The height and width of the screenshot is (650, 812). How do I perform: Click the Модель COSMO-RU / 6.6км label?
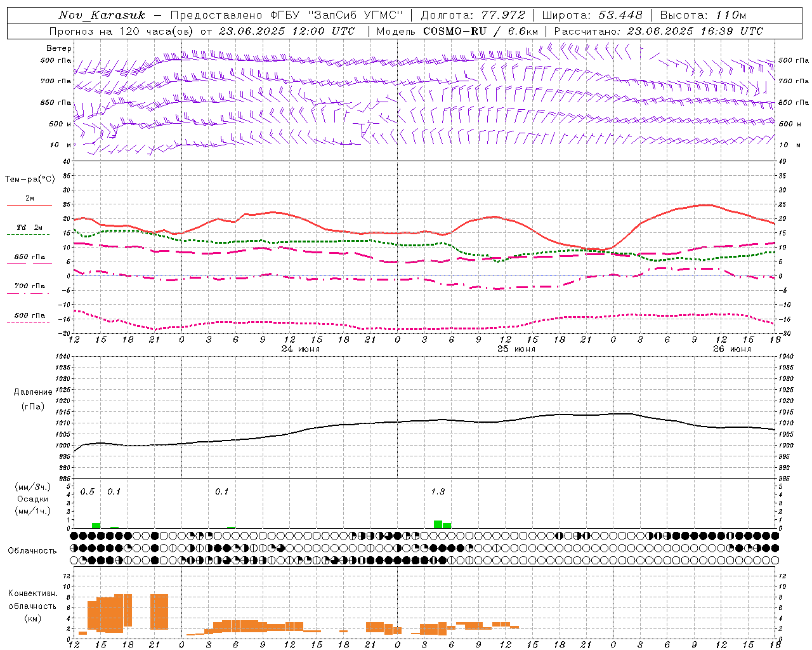point(457,31)
